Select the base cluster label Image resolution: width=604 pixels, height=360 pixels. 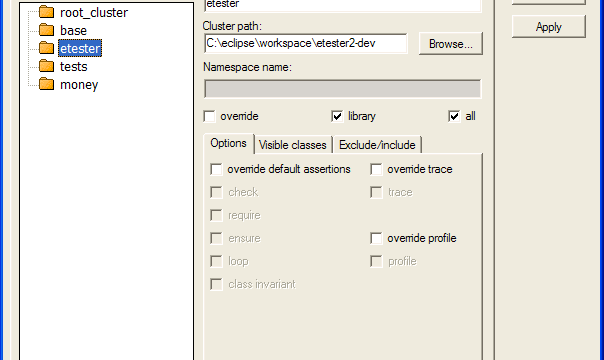point(73,30)
